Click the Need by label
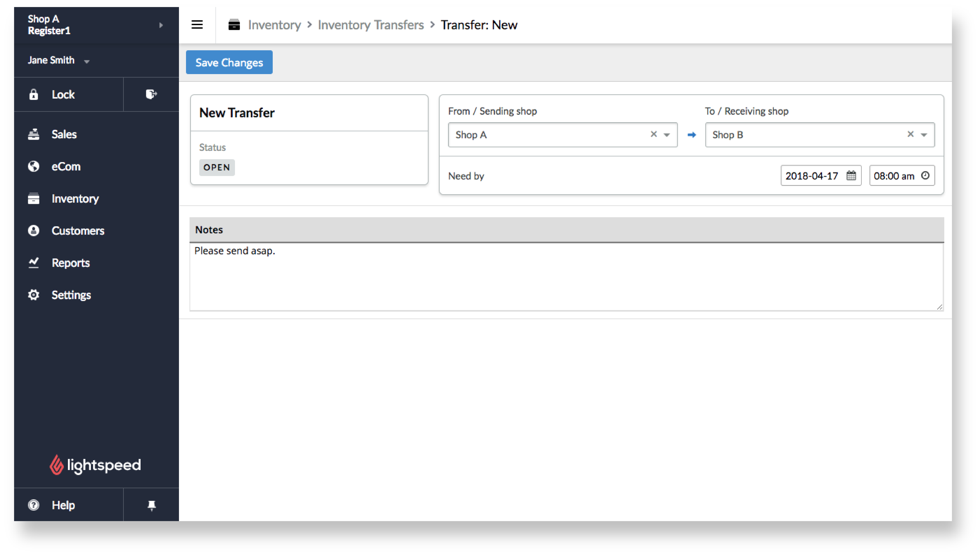The width and height of the screenshot is (980, 556). point(466,176)
